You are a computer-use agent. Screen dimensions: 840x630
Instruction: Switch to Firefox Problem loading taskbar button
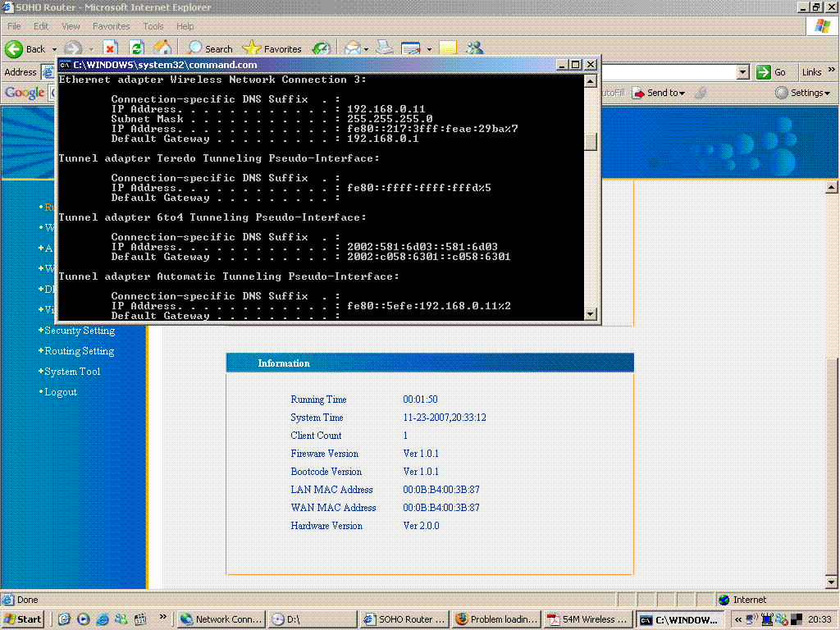tap(496, 619)
